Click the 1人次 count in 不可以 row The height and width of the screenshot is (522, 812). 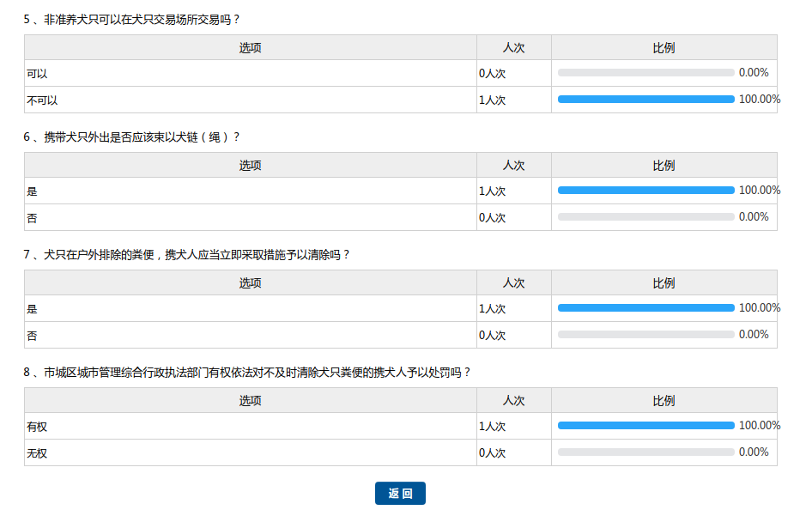point(493,100)
